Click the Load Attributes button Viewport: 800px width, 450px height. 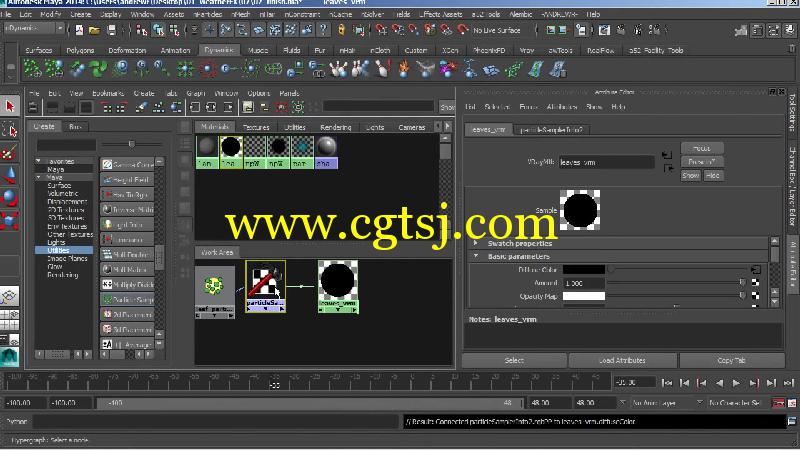click(622, 360)
